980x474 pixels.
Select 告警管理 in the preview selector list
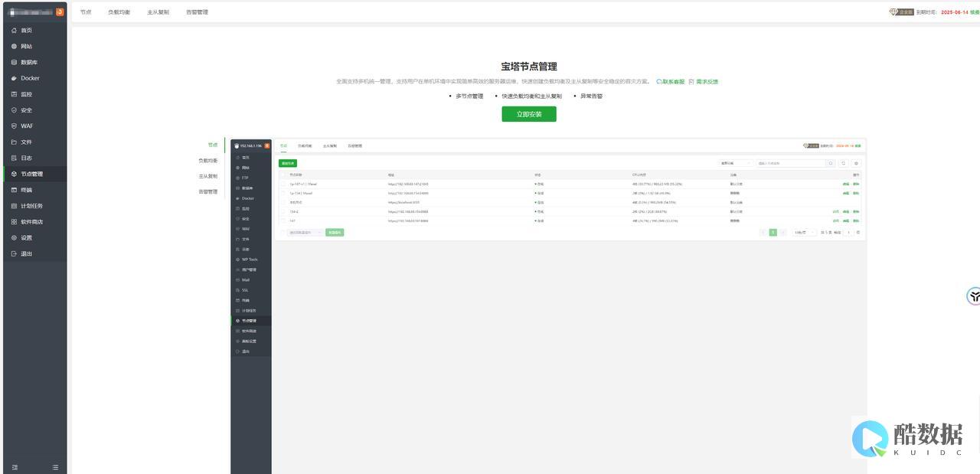pos(208,191)
